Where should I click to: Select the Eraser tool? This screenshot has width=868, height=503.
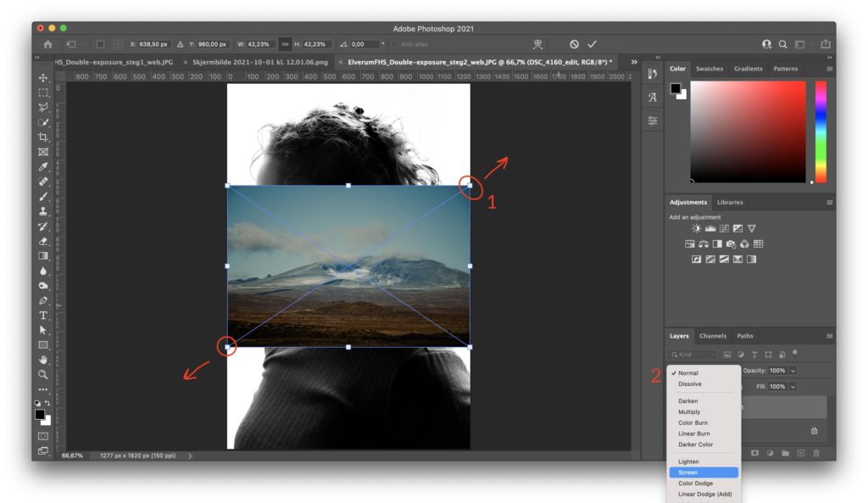pos(43,241)
